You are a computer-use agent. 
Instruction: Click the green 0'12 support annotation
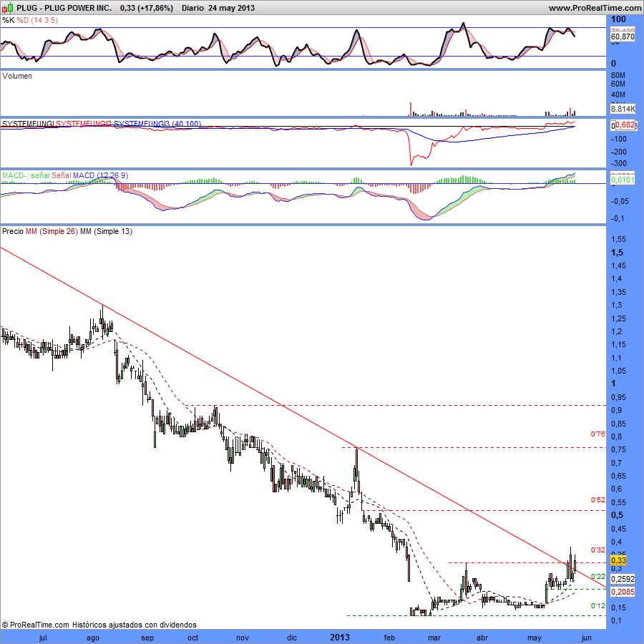(598, 606)
